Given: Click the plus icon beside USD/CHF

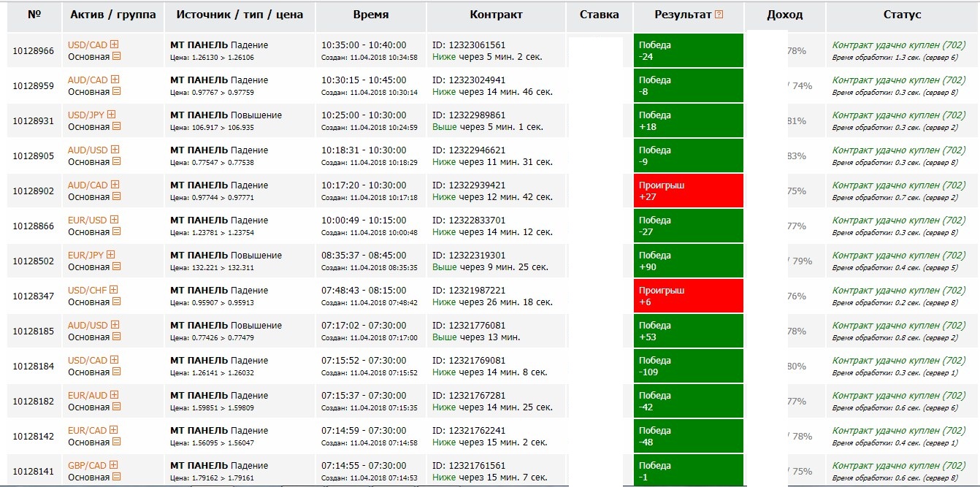Looking at the screenshot, I should (x=114, y=290).
